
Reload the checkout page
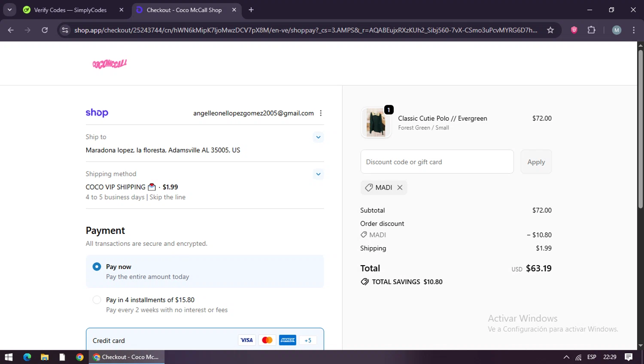pyautogui.click(x=45, y=30)
